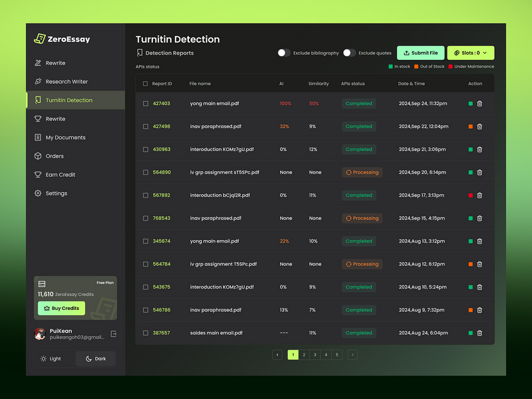Screen dimensions: 532x399
Task: Switch to Dark mode
Action: [95, 358]
